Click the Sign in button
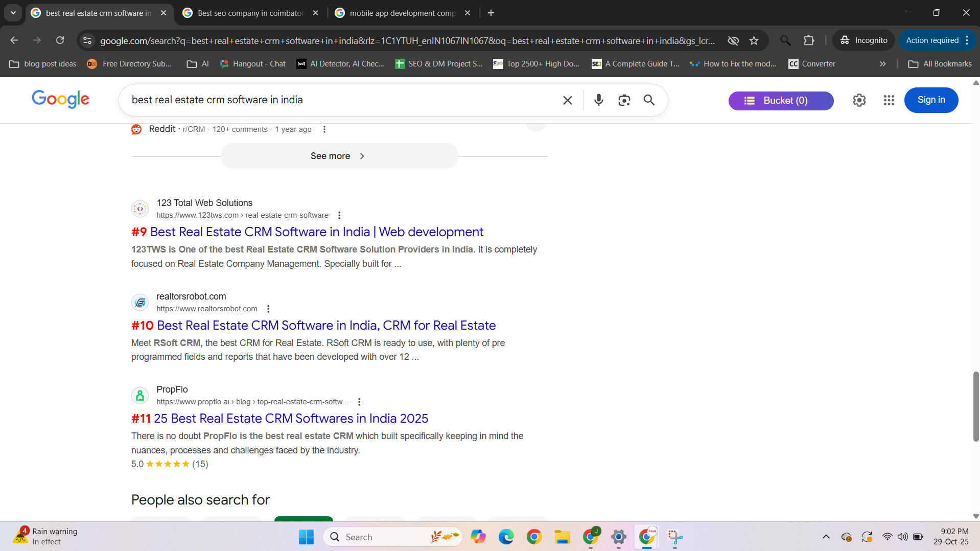The height and width of the screenshot is (551, 980). 930,100
